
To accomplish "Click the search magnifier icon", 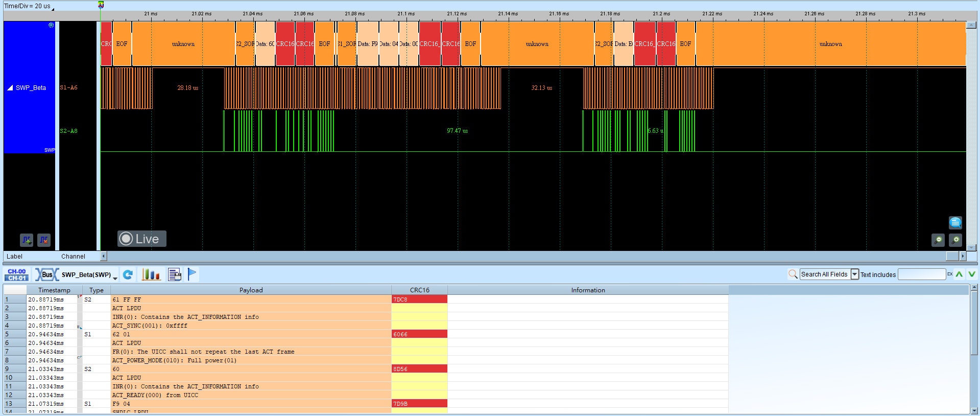I will click(x=793, y=274).
